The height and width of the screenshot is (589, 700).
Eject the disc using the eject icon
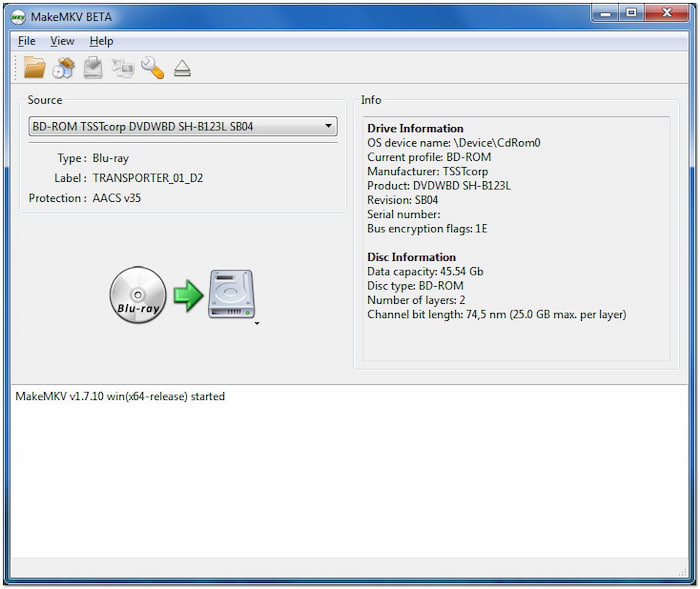[181, 69]
